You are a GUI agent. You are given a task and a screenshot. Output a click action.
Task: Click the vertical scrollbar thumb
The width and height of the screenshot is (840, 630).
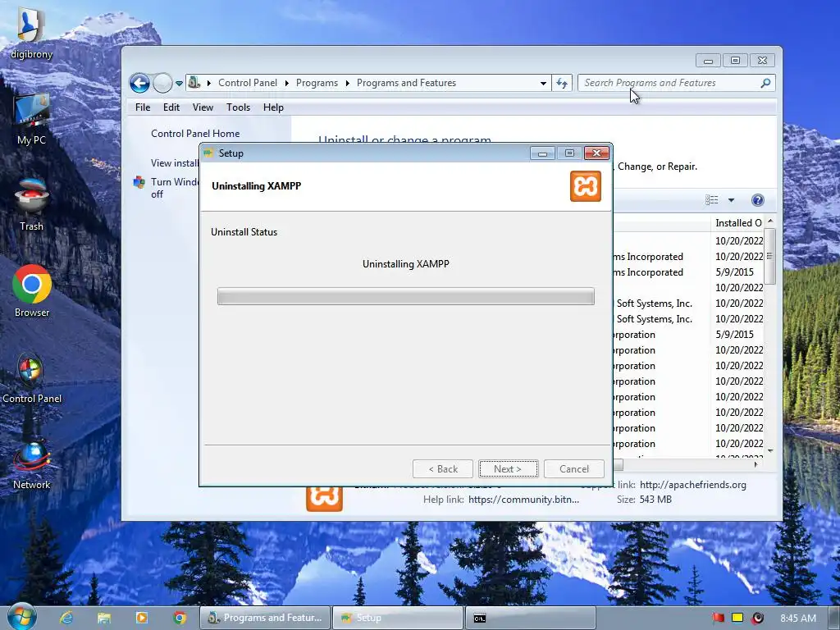tap(769, 256)
